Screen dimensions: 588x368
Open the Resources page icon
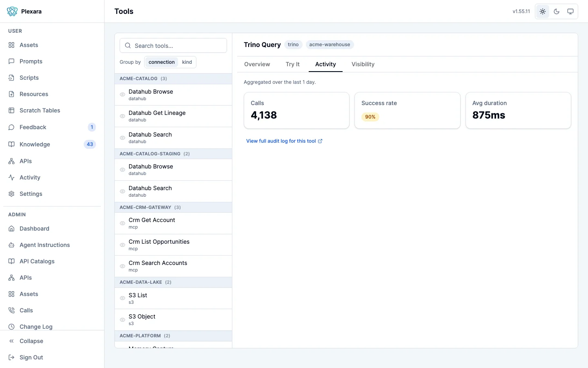coord(11,94)
